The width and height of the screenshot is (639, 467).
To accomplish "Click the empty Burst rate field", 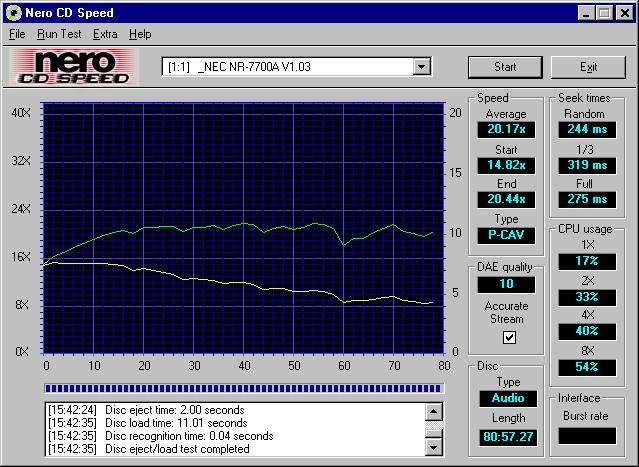I will click(587, 436).
